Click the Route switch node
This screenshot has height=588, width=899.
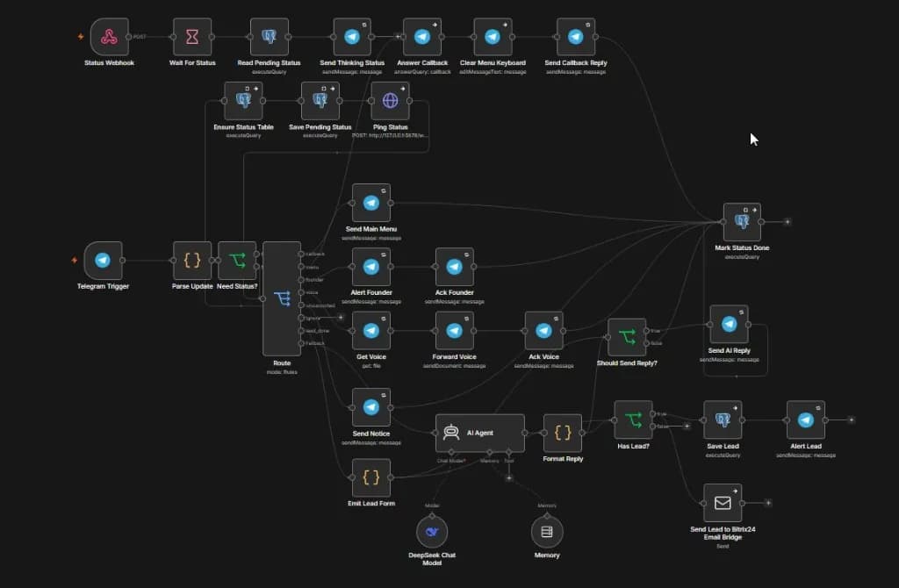(282, 298)
